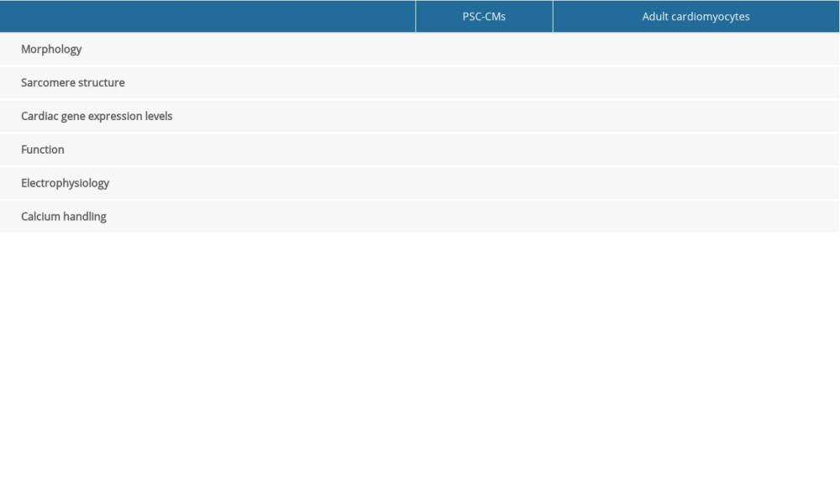Image resolution: width=840 pixels, height=504 pixels.
Task: Click Adult cardiomyocytes cell in Function row
Action: (696, 150)
